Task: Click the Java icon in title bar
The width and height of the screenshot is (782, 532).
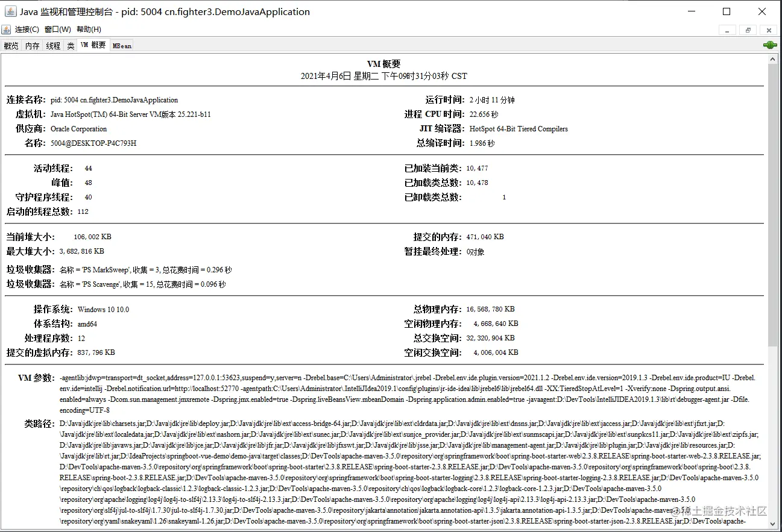Action: 9,11
